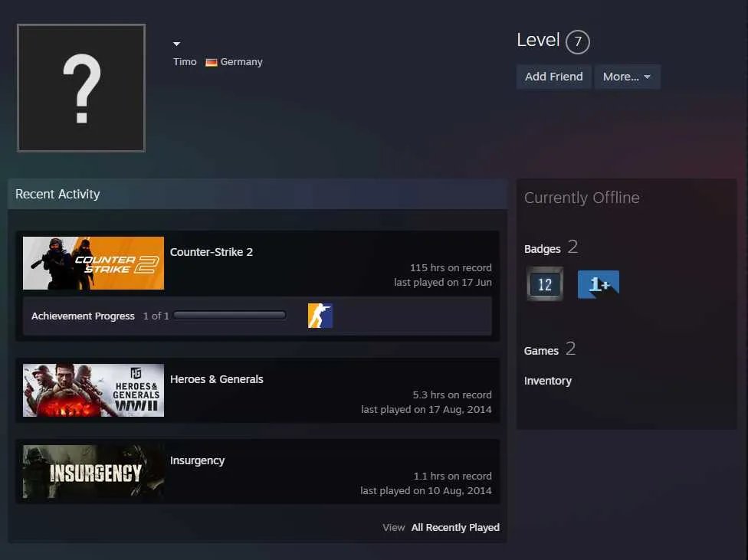Click the '1.1 hrs on record' text
This screenshot has width=748, height=560.
coord(453,476)
